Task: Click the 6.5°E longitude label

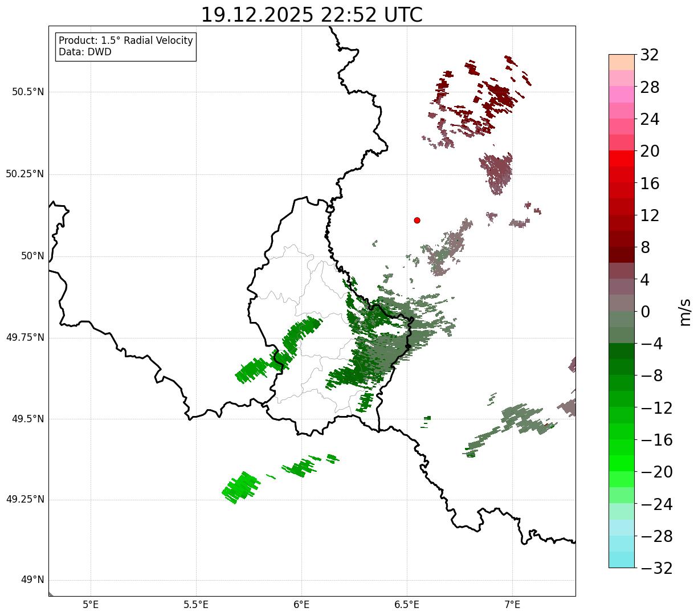Action: click(407, 605)
